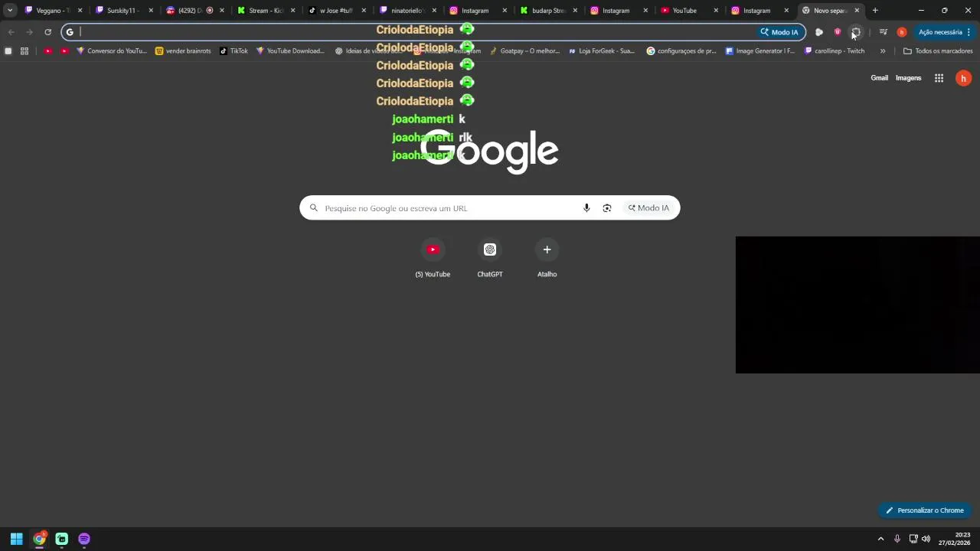Close the YouTube tab
Viewport: 980px width, 551px height.
[716, 11]
